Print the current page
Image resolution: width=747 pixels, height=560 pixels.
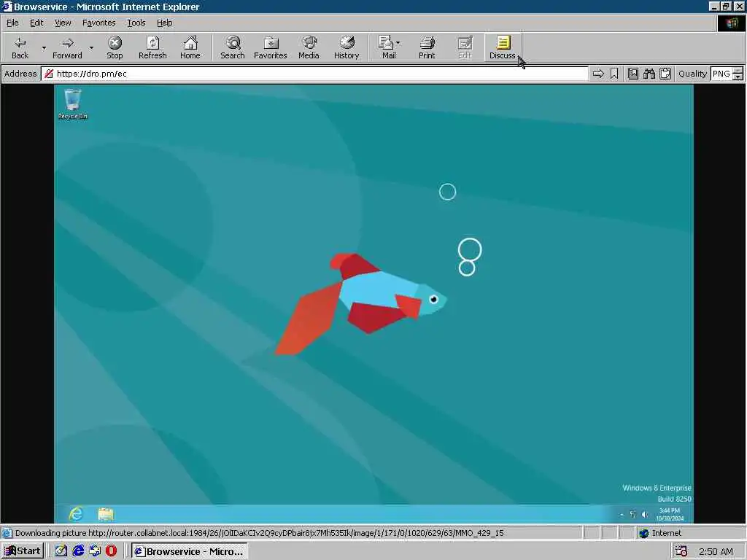(427, 47)
